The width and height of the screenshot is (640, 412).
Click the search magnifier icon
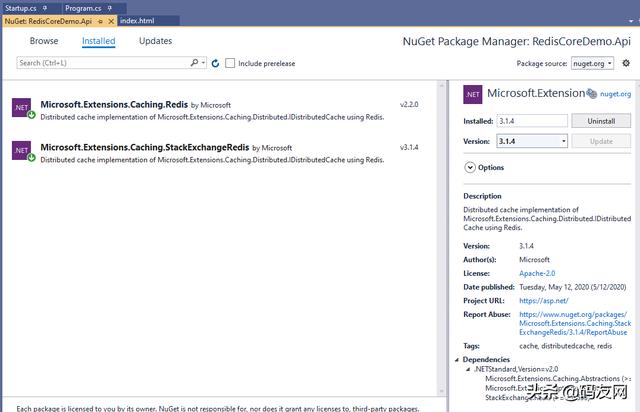(194, 62)
